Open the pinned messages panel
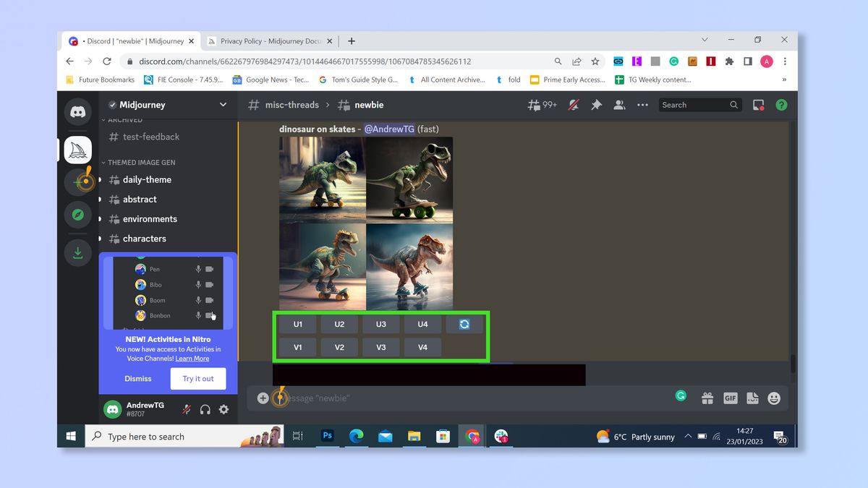This screenshot has width=868, height=488. (596, 105)
